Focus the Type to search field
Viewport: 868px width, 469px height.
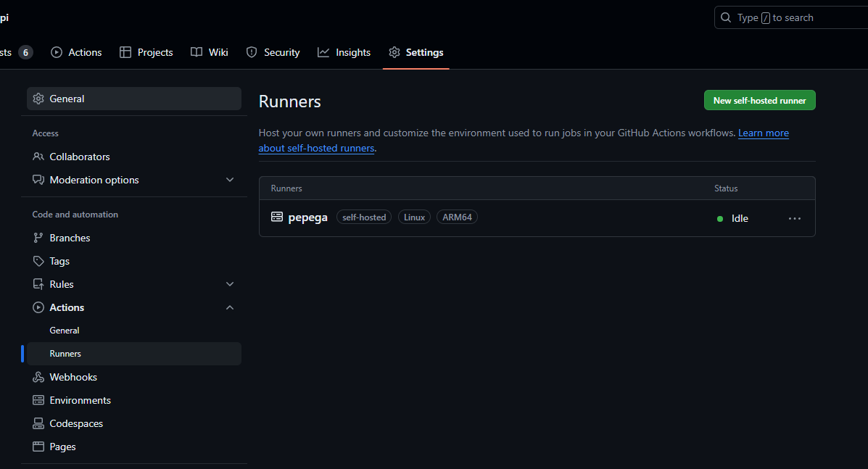[x=792, y=17]
